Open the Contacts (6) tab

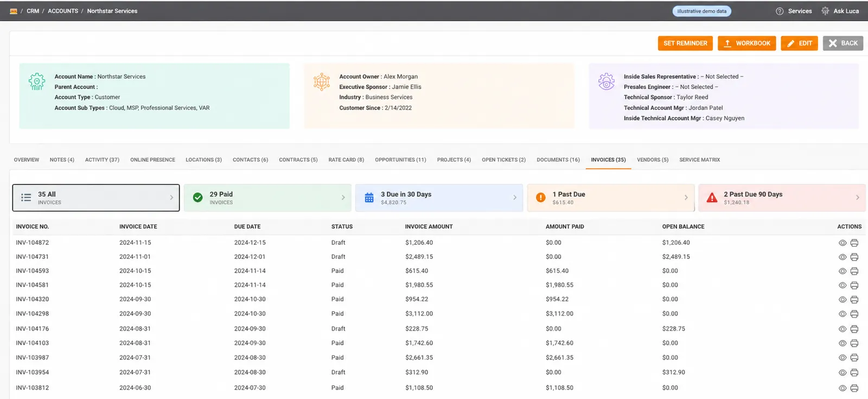click(x=250, y=160)
